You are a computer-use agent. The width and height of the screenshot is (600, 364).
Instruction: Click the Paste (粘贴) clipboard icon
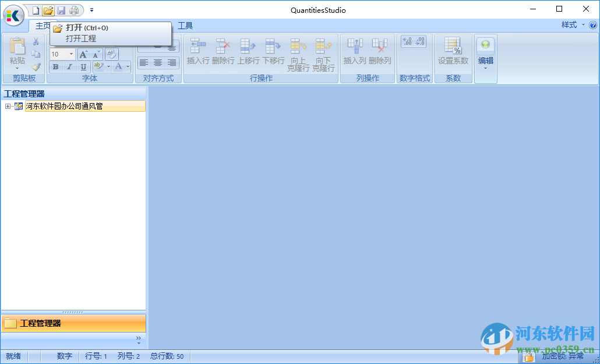click(17, 47)
